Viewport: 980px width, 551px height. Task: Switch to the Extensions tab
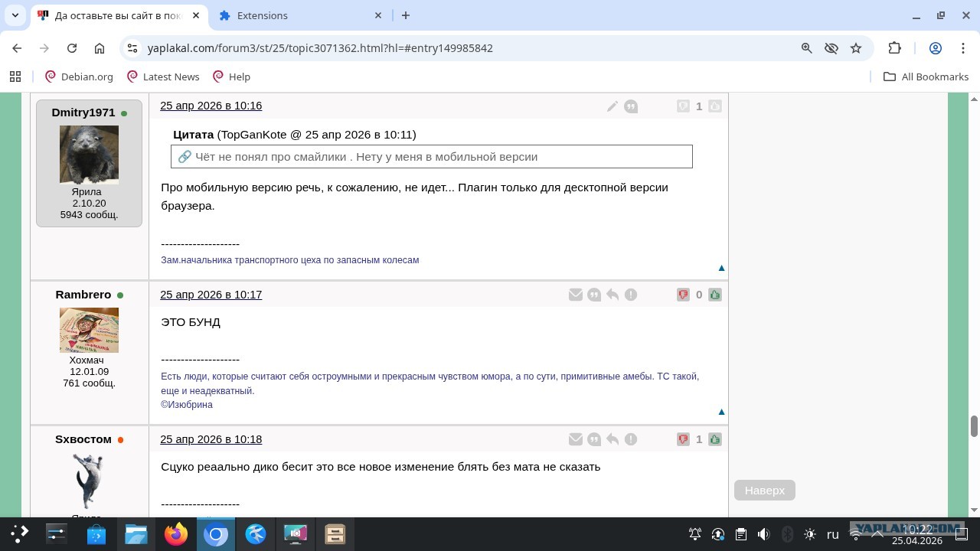299,15
